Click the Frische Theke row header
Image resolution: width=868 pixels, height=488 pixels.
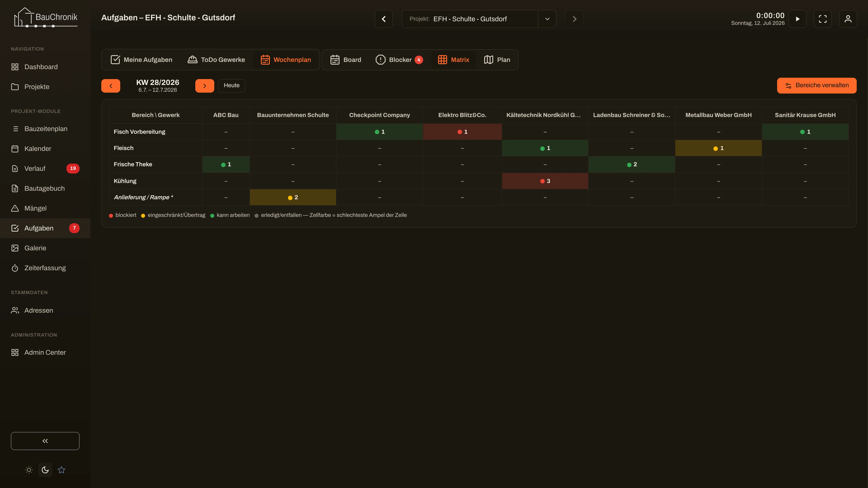click(156, 164)
